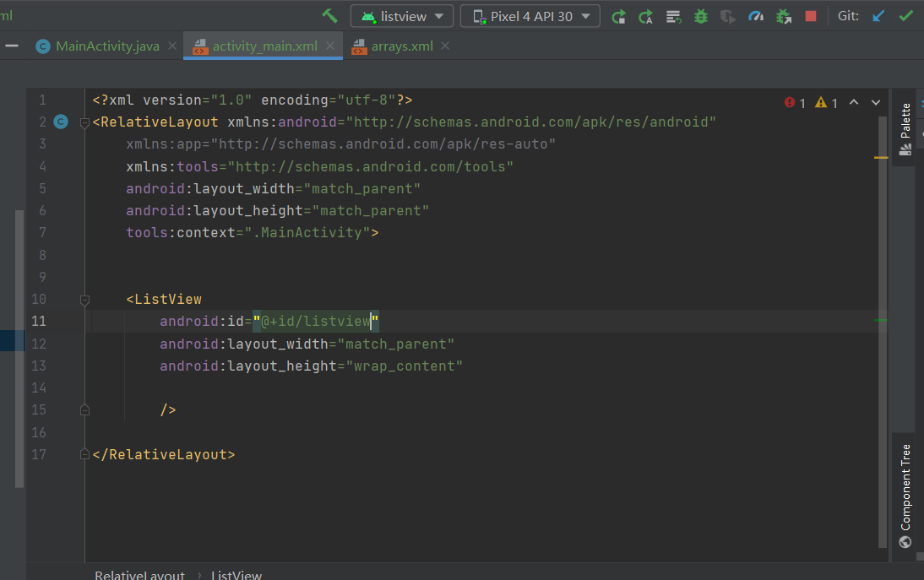Click the hammer Make Project icon
The image size is (924, 580).
tap(329, 16)
